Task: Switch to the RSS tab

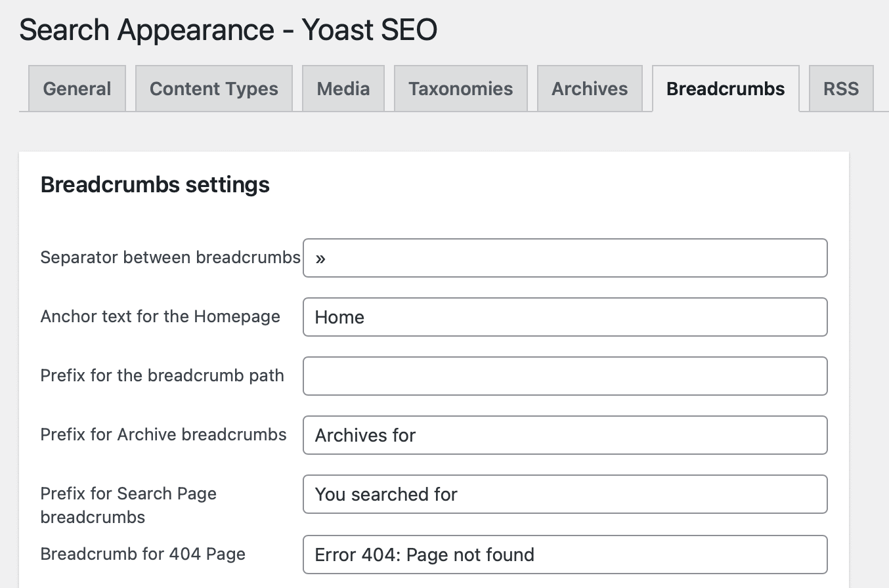Action: [840, 89]
